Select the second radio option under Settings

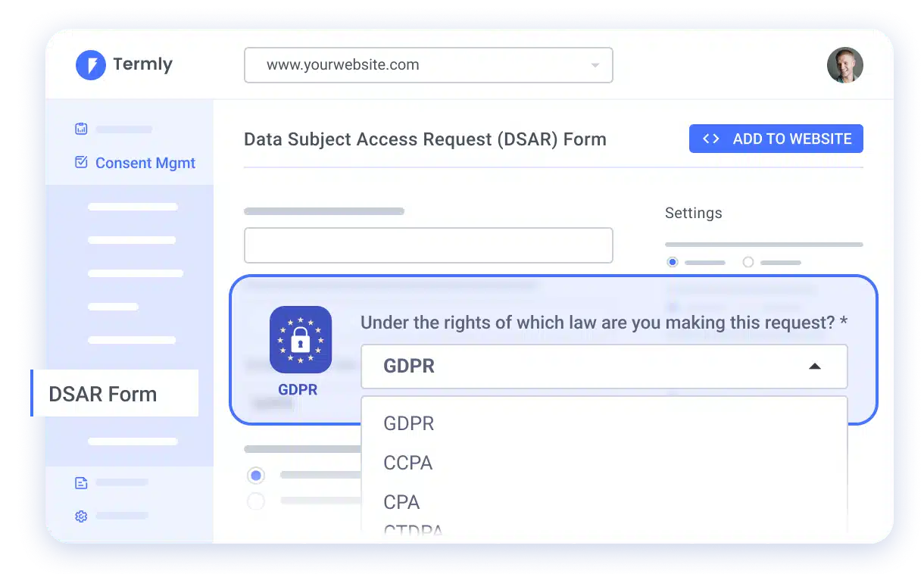pyautogui.click(x=748, y=261)
